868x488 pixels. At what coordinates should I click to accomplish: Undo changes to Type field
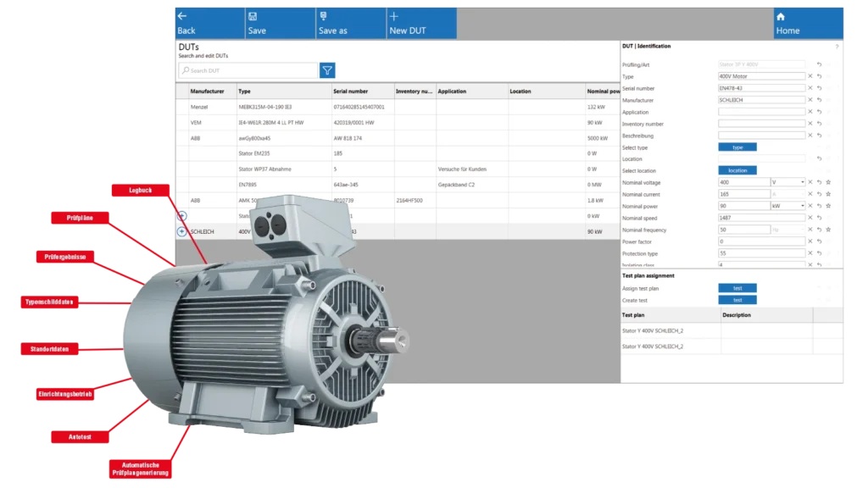tap(820, 76)
